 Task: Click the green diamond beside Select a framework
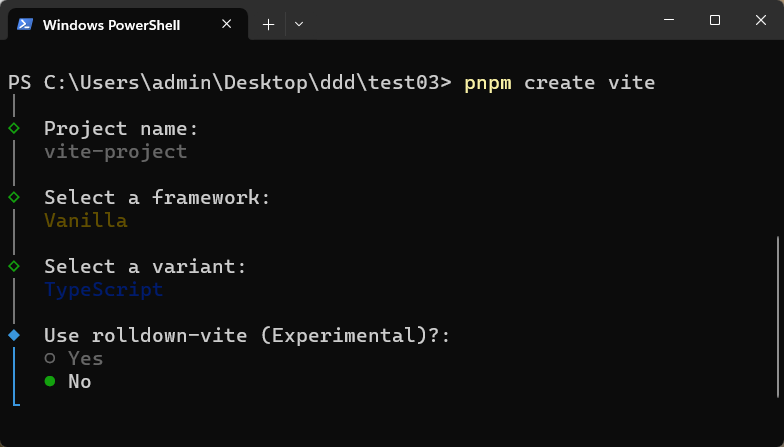click(x=14, y=198)
